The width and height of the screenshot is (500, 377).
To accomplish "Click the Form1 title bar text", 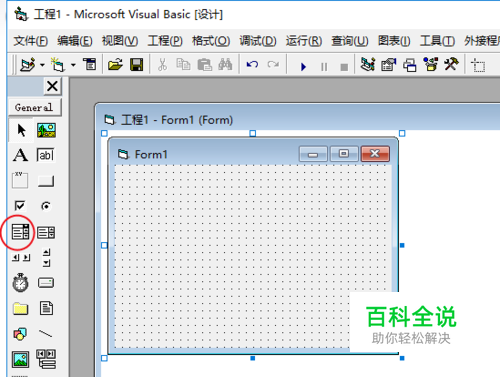I will [x=151, y=154].
